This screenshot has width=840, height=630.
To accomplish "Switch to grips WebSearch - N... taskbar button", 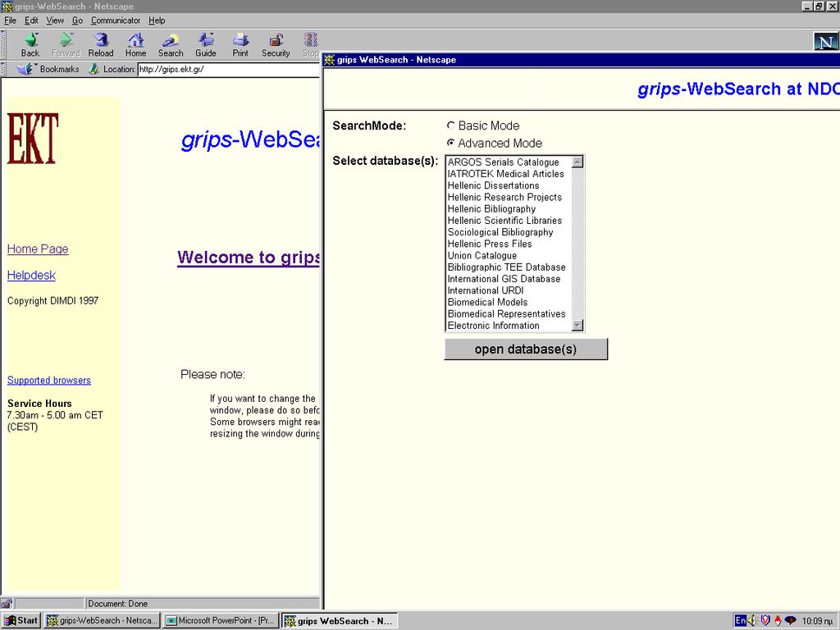I will click(x=340, y=621).
